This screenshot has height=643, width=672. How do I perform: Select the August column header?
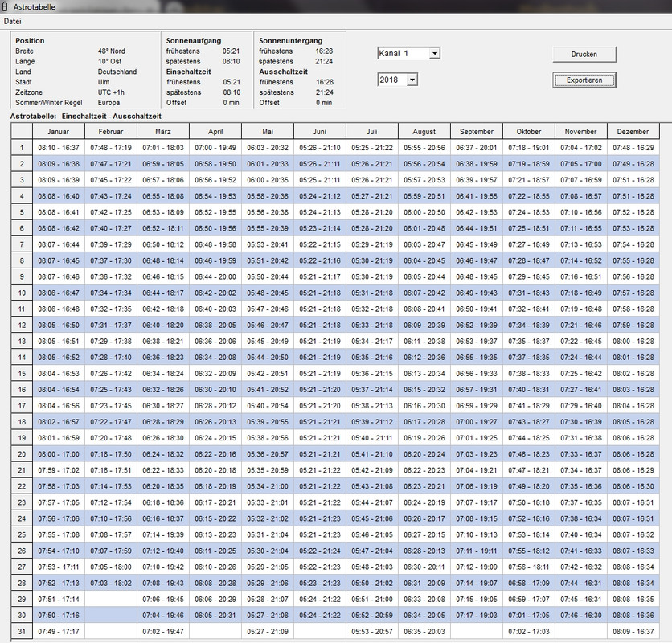[424, 132]
